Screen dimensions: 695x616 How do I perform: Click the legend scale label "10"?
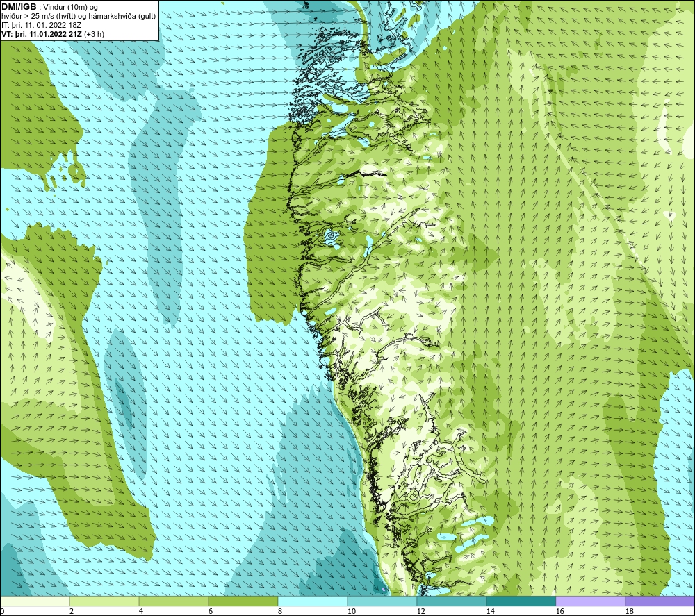tap(352, 611)
